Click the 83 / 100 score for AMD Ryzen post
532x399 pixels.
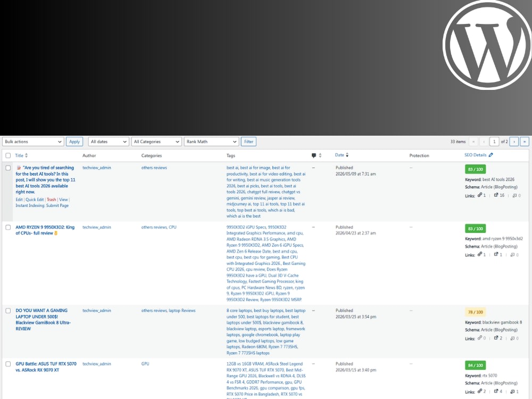[475, 229]
